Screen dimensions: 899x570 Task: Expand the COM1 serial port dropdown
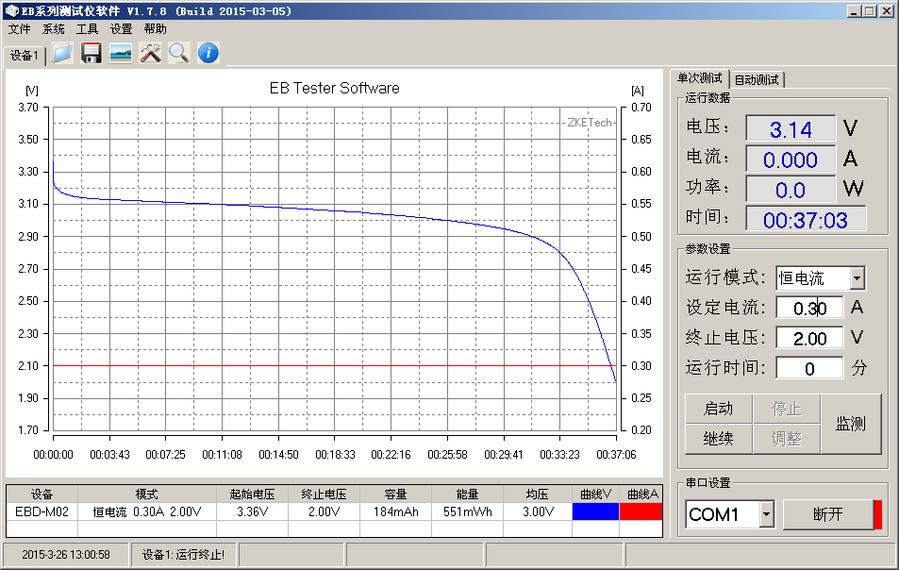click(766, 515)
